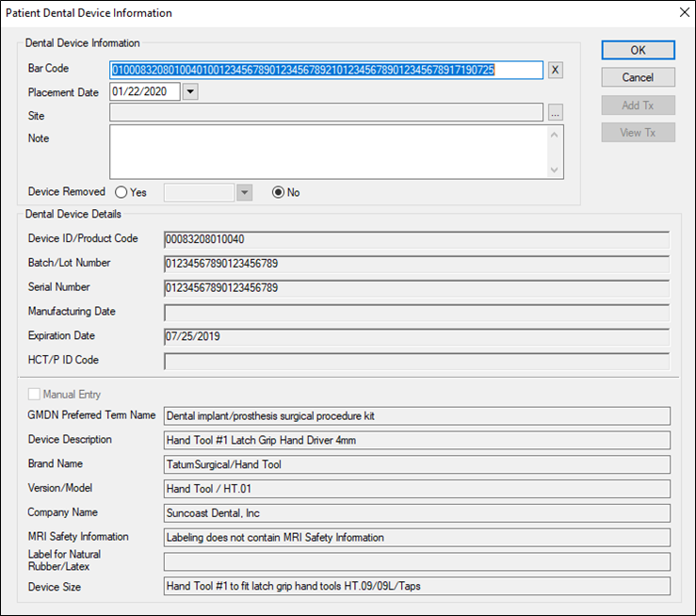
Task: Click the View Tx button
Action: tap(638, 133)
